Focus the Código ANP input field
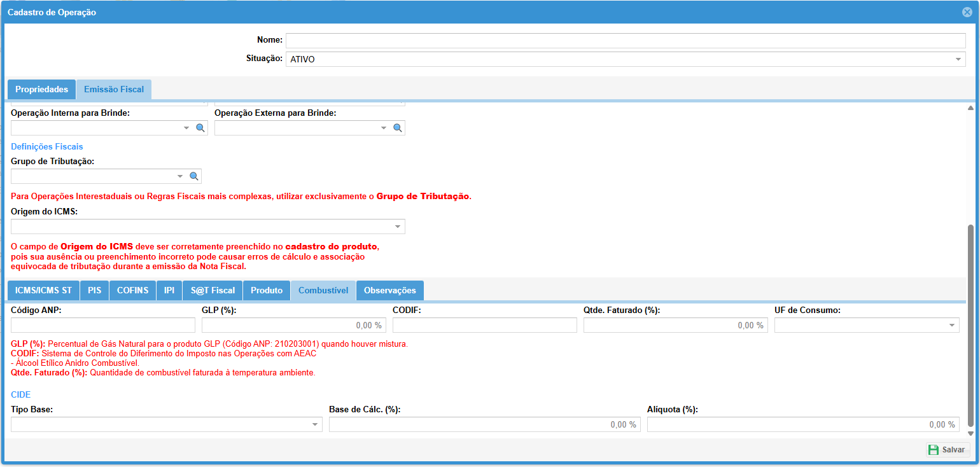 coord(103,325)
